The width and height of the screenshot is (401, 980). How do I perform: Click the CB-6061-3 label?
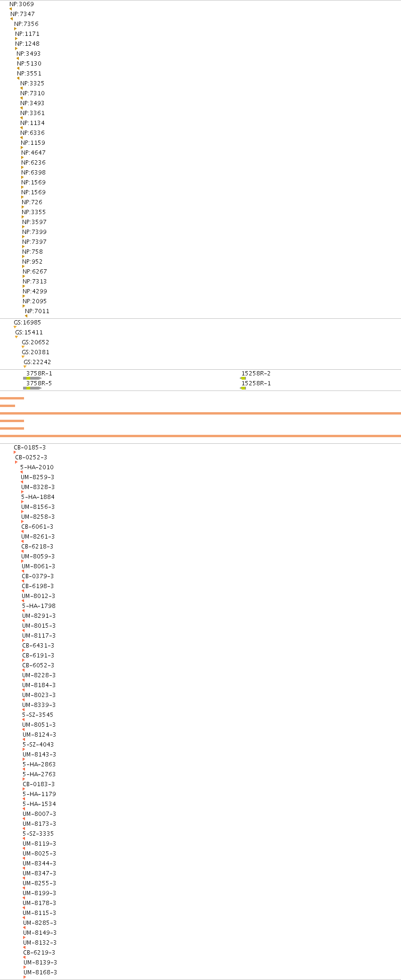37,527
